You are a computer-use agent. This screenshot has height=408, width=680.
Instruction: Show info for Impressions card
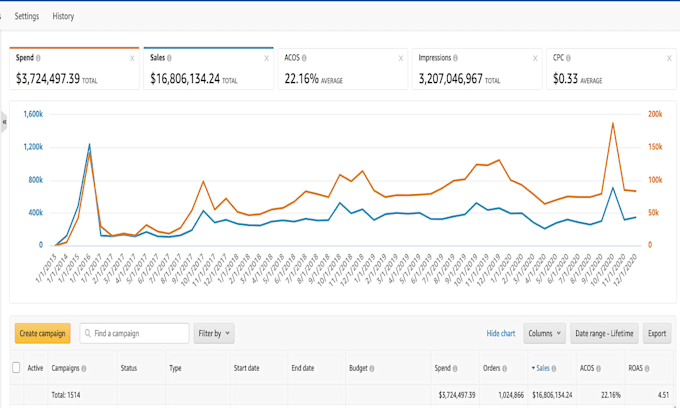tap(455, 58)
